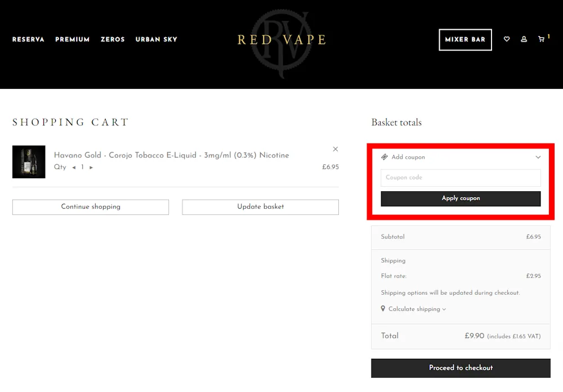Open the Zeros menu
This screenshot has height=392, width=563.
pyautogui.click(x=113, y=39)
